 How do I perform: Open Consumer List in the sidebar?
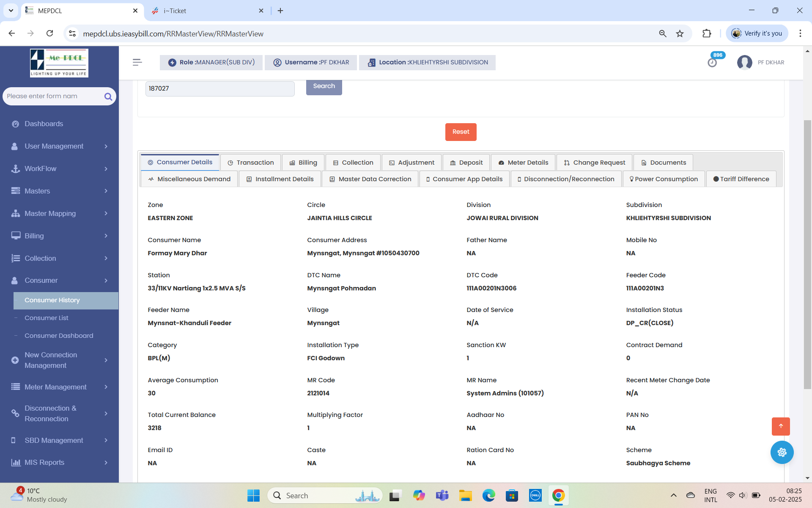point(47,318)
